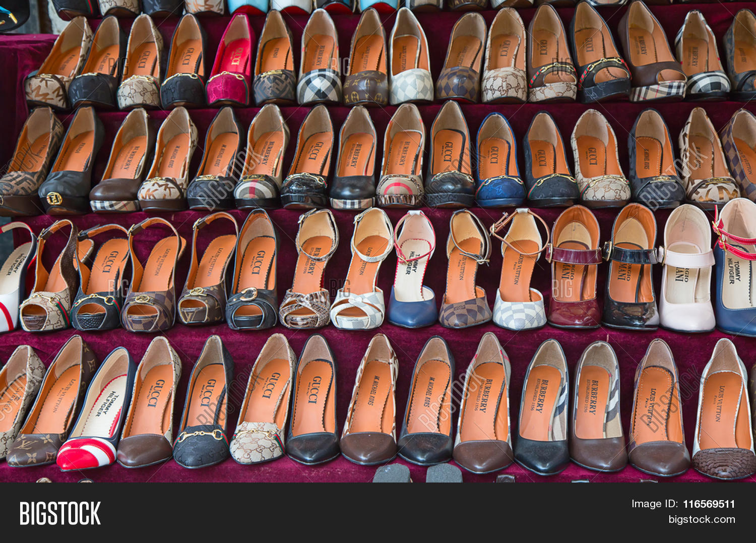Click the white checkered peep-toe shoe in top row
Image resolution: width=756 pixels, height=543 pixels.
point(411,61)
